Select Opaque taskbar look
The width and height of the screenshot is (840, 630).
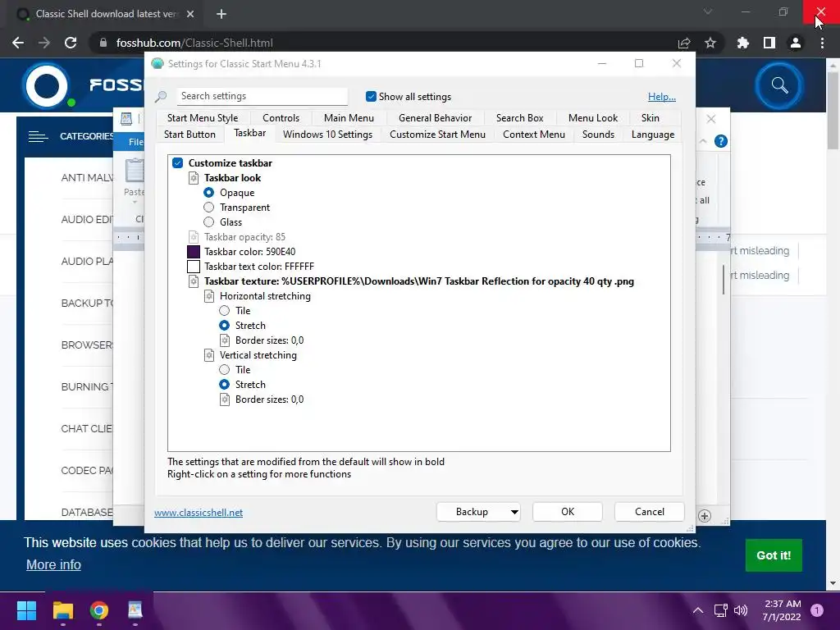click(x=209, y=192)
